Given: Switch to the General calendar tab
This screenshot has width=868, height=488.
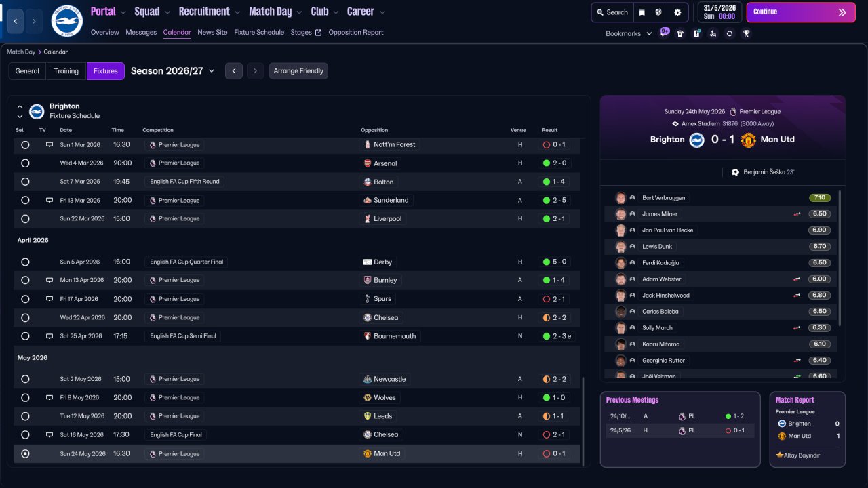Looking at the screenshot, I should coord(27,71).
